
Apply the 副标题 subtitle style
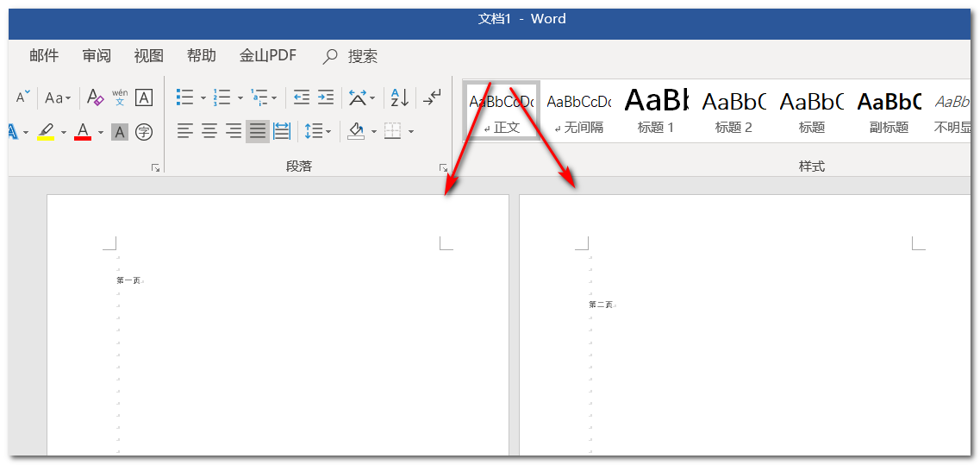(889, 110)
